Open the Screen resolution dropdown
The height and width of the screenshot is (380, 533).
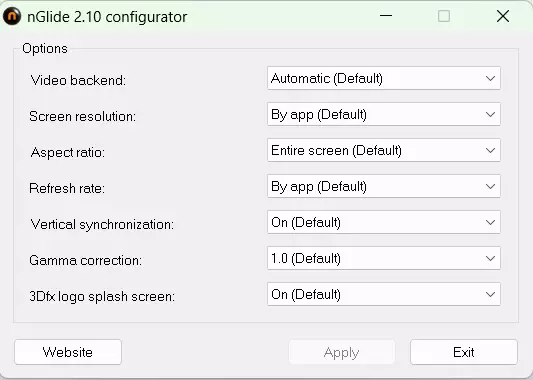tap(384, 114)
